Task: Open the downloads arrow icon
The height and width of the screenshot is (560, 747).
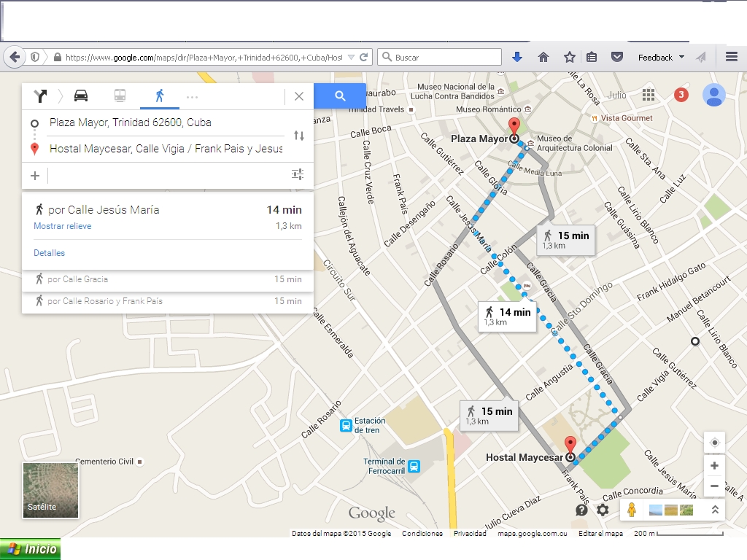Action: click(517, 57)
